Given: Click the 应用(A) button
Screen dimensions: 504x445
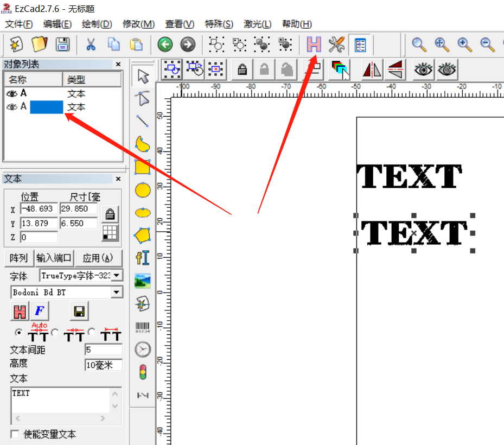Looking at the screenshot, I should (x=98, y=258).
